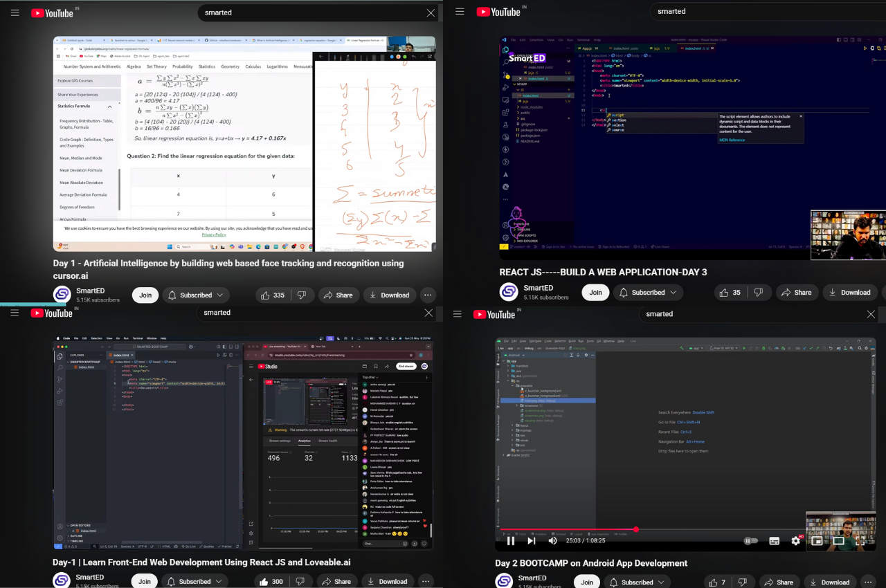Join SmartED from React JS Day 3 window
The image size is (886, 588).
[595, 293]
